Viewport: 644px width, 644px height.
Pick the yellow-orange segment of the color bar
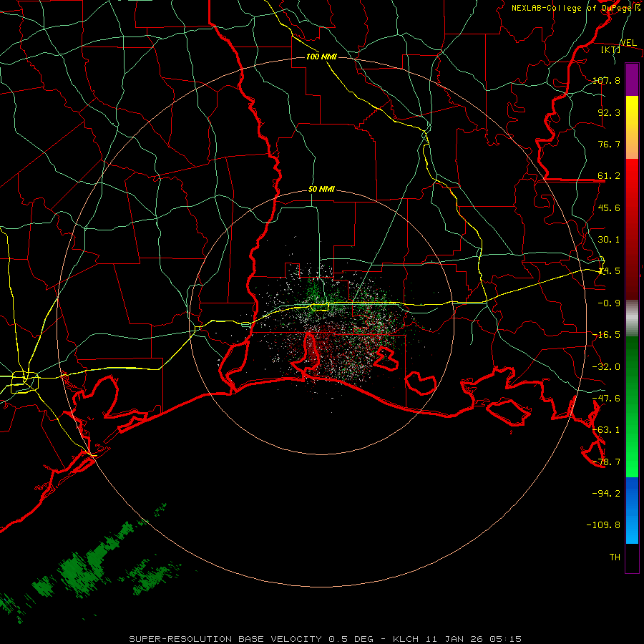tap(632, 127)
